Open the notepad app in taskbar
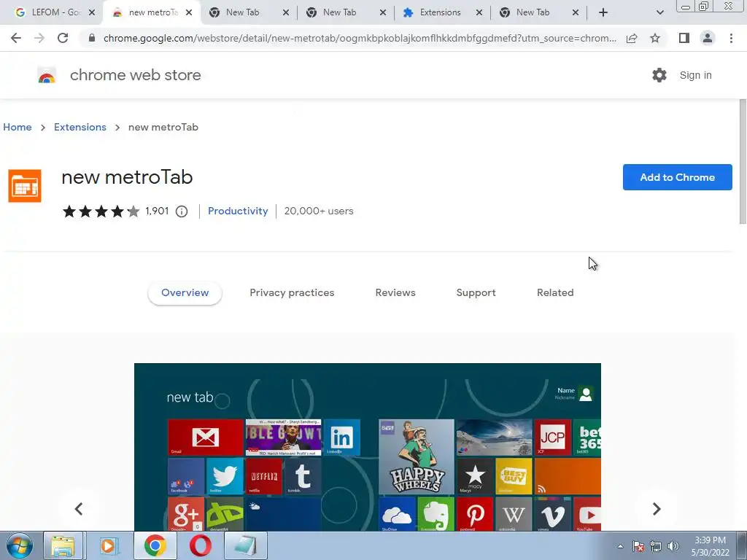The height and width of the screenshot is (560, 747). point(245,545)
